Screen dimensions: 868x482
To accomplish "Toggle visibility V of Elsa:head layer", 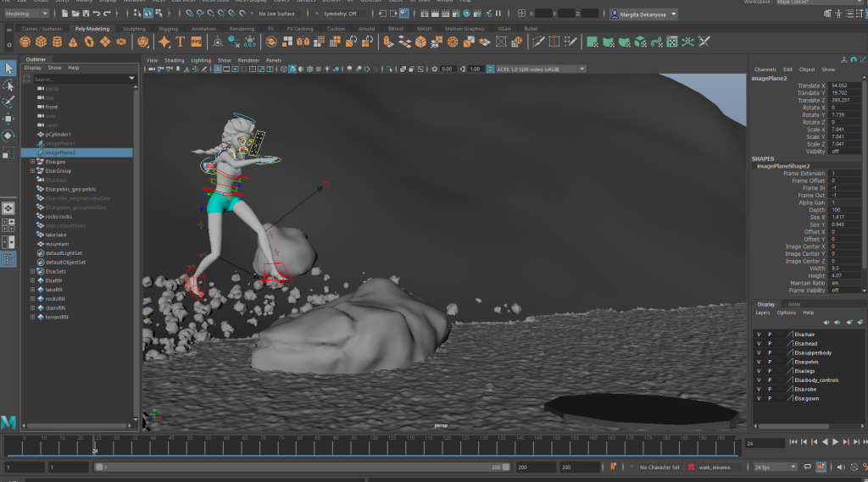I will click(759, 344).
